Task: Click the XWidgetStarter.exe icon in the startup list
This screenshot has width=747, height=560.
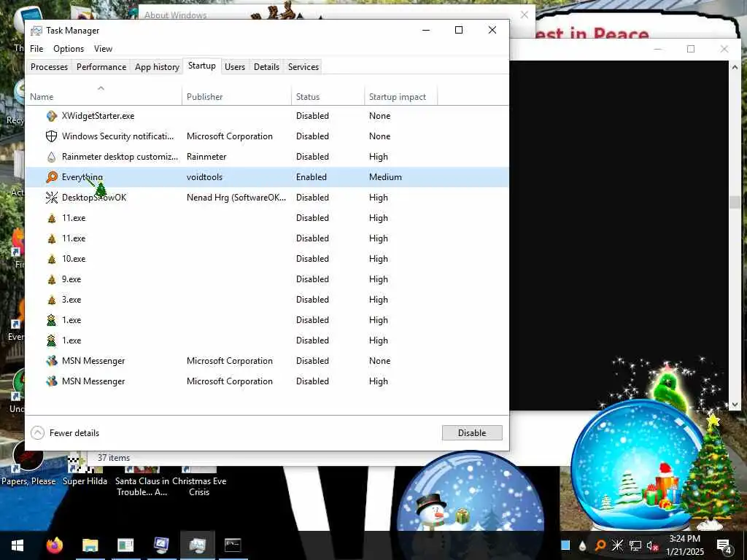Action: [x=52, y=116]
